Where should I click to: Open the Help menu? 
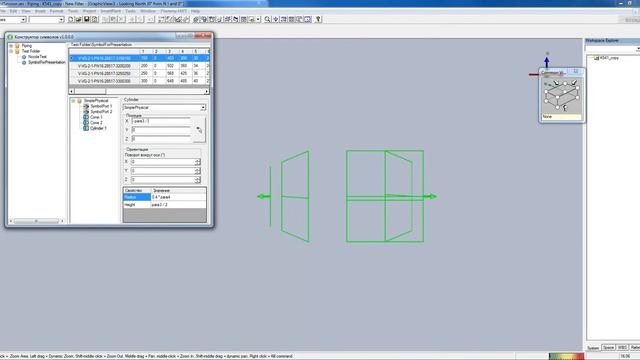[x=196, y=11]
